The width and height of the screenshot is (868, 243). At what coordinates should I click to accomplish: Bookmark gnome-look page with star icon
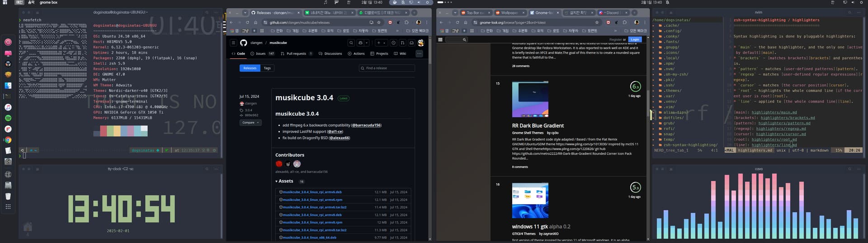click(597, 22)
